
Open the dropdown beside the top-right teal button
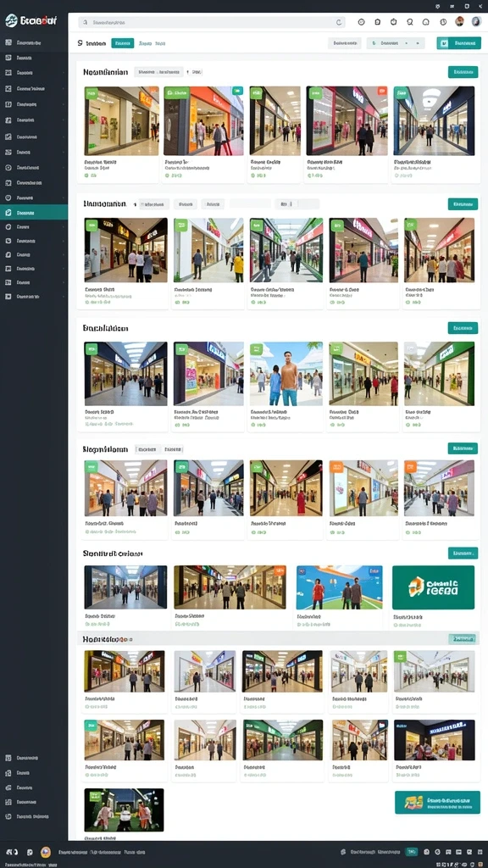tap(395, 43)
